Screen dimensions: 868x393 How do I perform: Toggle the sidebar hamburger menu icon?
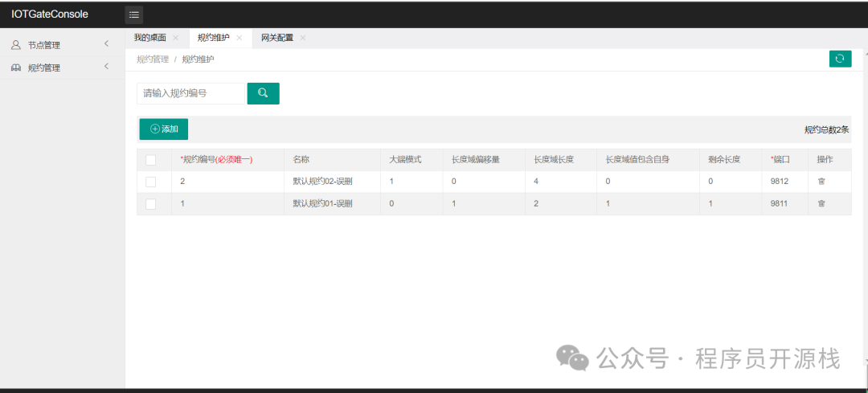click(134, 15)
